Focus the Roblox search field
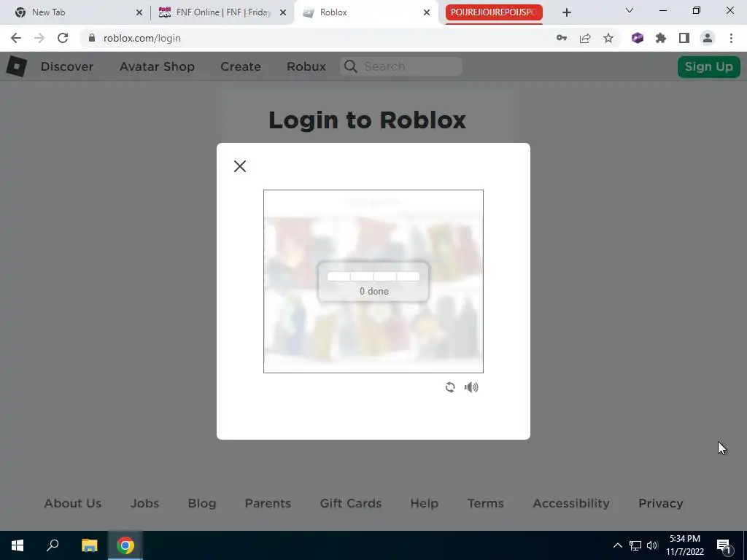747x560 pixels. pos(401,66)
